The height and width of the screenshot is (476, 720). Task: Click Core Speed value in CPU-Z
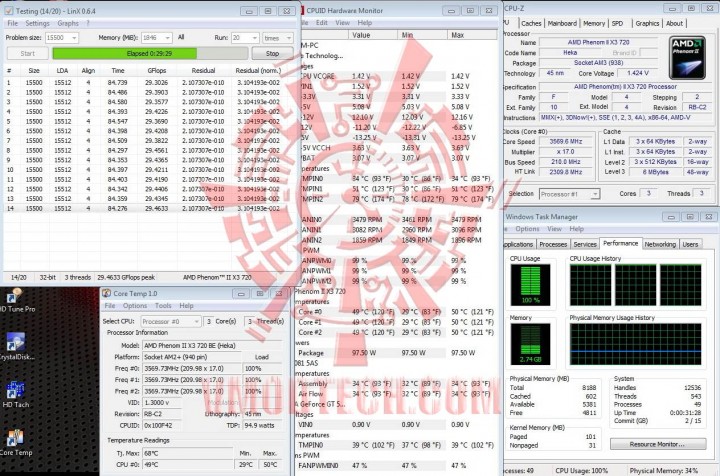566,142
